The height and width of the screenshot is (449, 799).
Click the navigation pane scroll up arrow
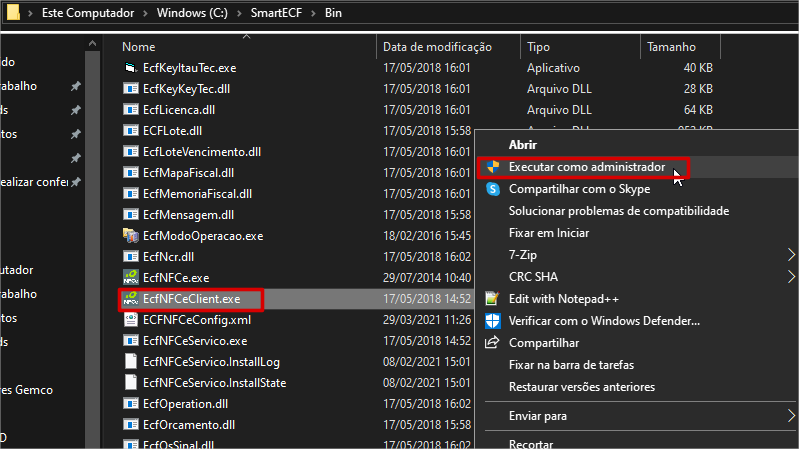click(x=92, y=44)
